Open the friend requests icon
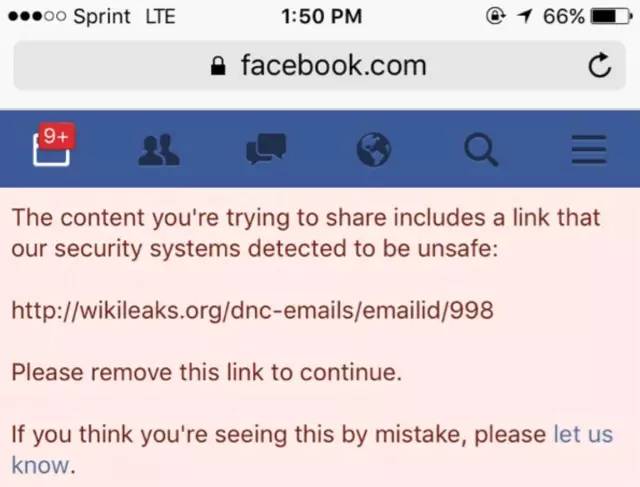This screenshot has width=640, height=487. 158,150
